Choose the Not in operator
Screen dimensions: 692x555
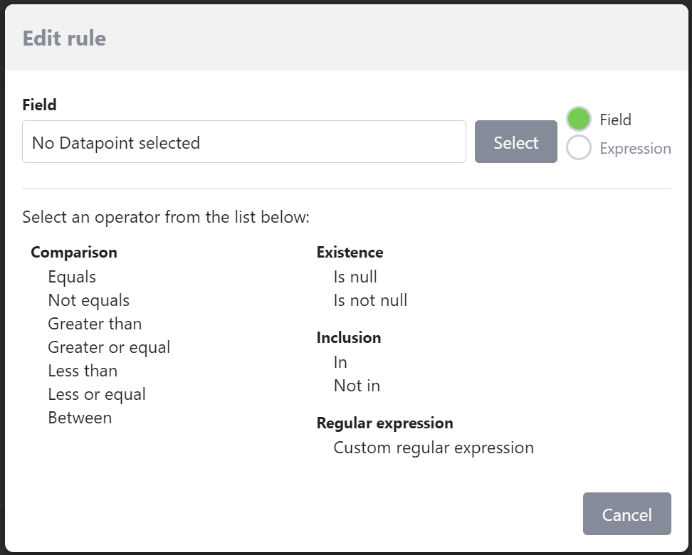(x=357, y=385)
